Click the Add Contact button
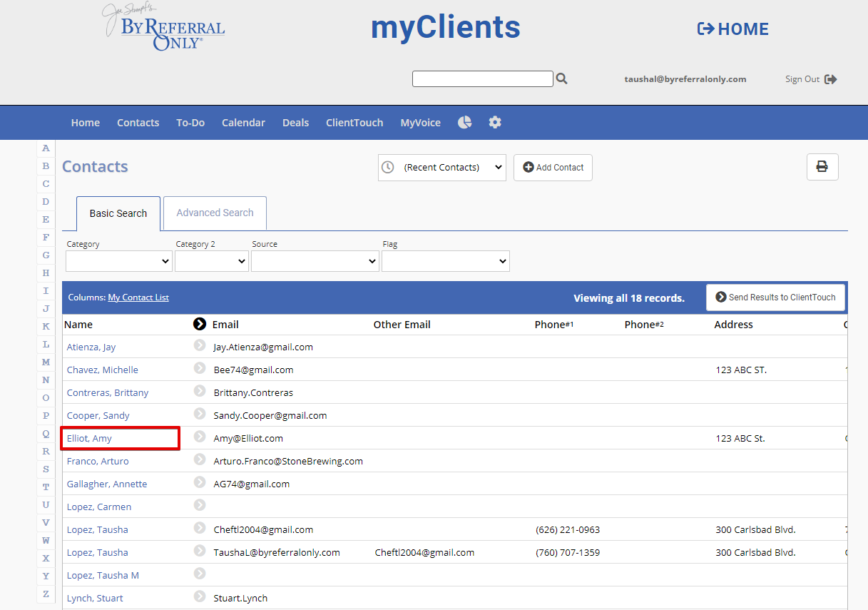 [x=553, y=167]
